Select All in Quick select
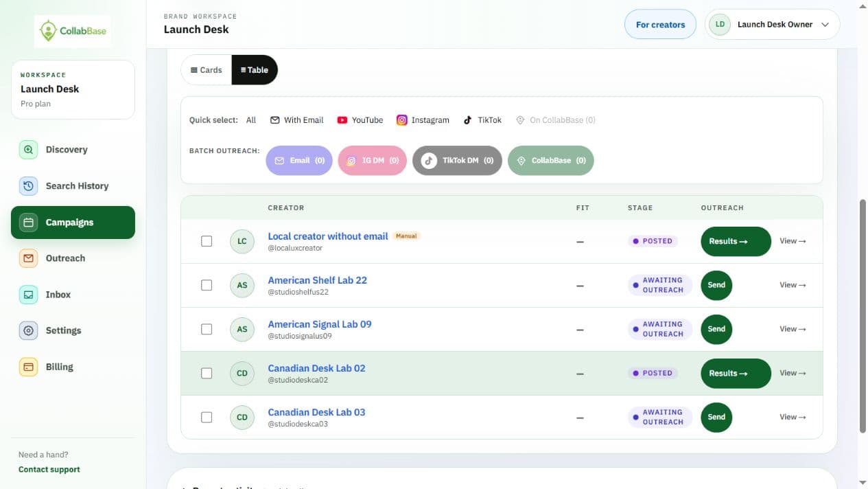This screenshot has height=489, width=868. tap(251, 120)
